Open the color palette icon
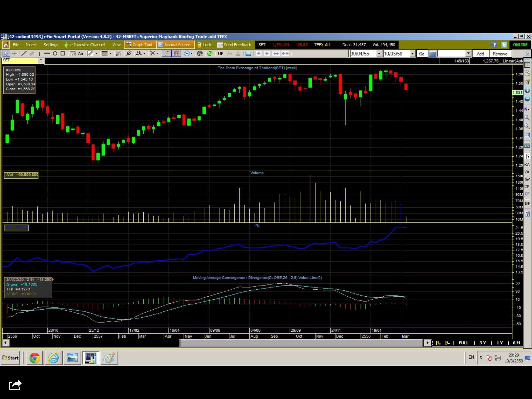Viewport: 532px width, 399px height. (200, 54)
